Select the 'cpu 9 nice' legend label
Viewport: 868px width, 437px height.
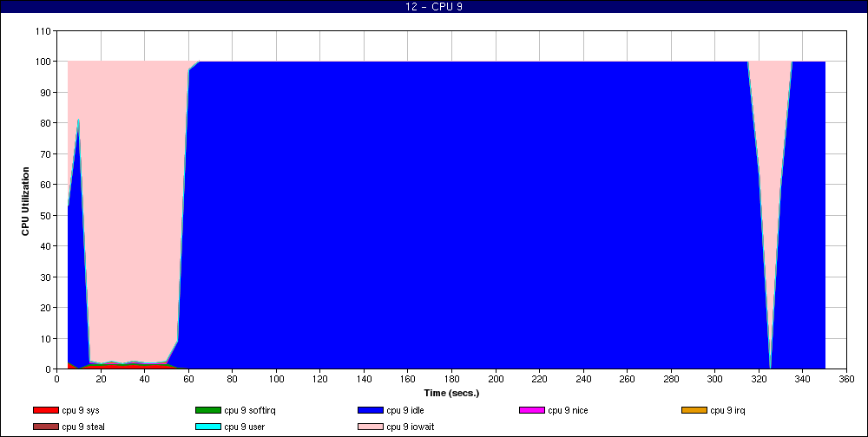pos(568,410)
